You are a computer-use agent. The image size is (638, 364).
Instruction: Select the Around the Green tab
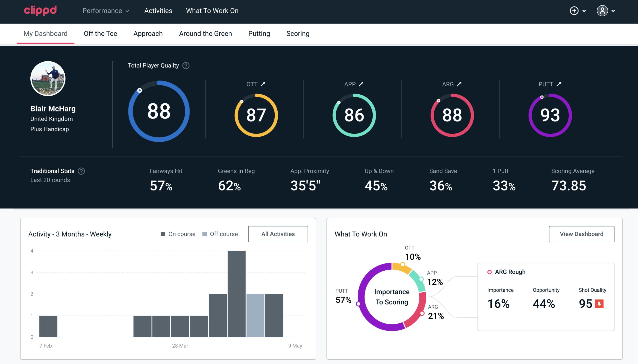point(205,33)
